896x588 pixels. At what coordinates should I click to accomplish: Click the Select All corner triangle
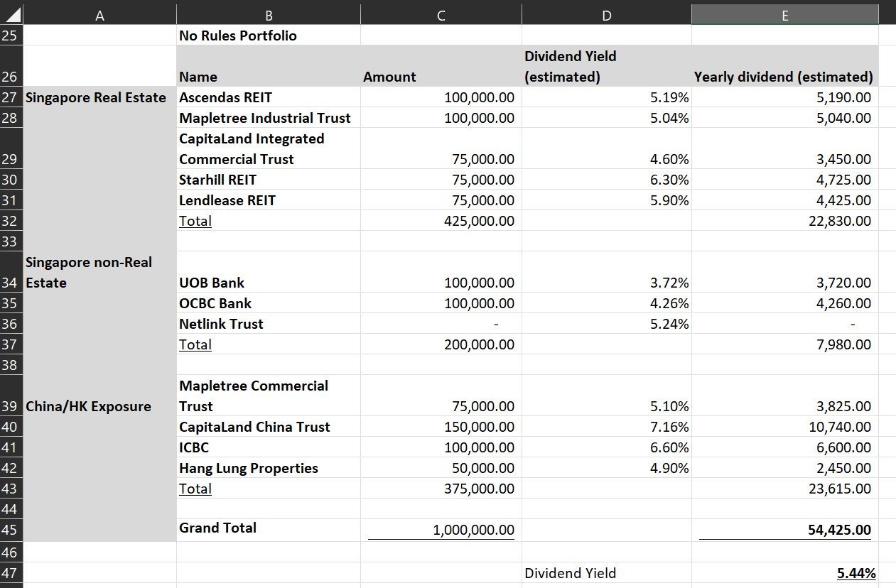coord(11,15)
